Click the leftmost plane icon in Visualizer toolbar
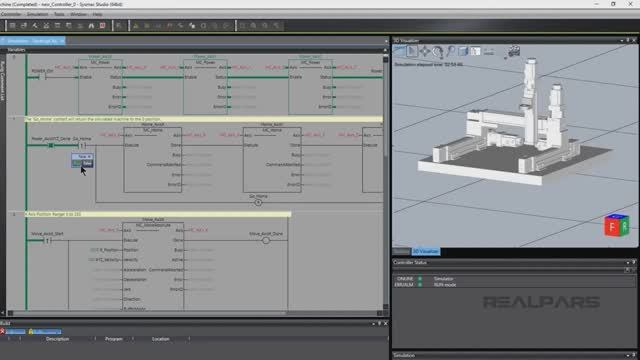The width and height of the screenshot is (640, 360). tap(399, 51)
